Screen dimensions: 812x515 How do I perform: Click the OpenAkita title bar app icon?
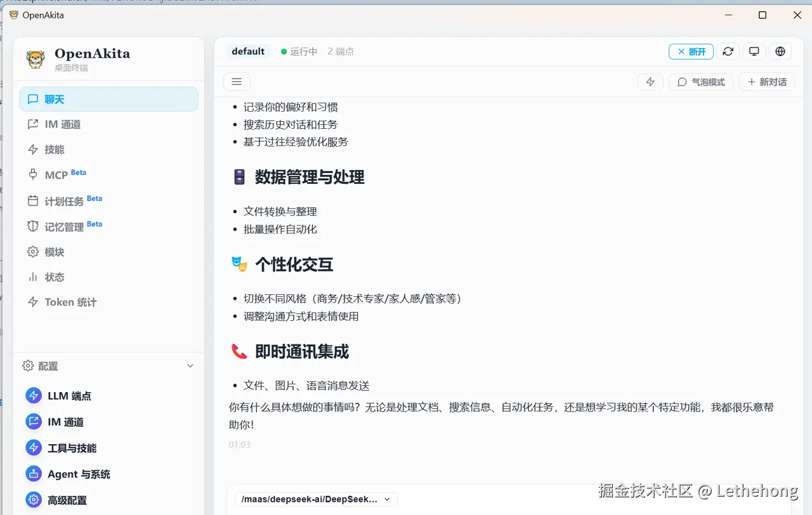[x=13, y=15]
